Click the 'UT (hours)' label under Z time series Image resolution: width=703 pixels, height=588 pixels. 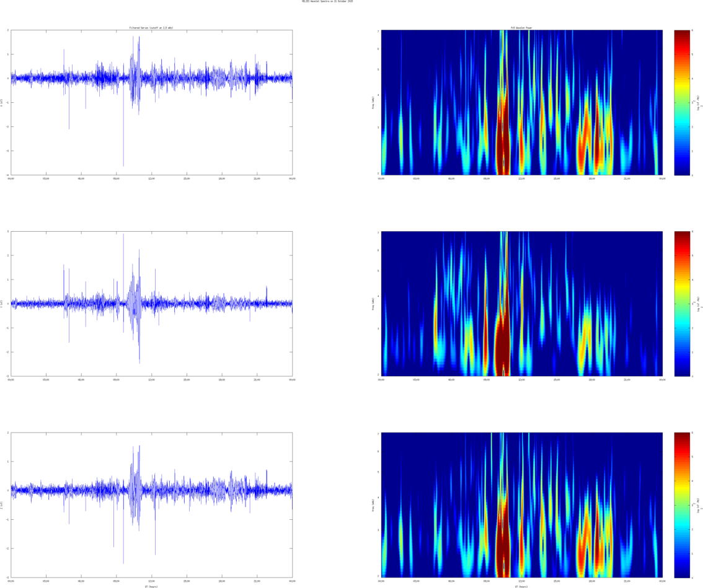(151, 586)
